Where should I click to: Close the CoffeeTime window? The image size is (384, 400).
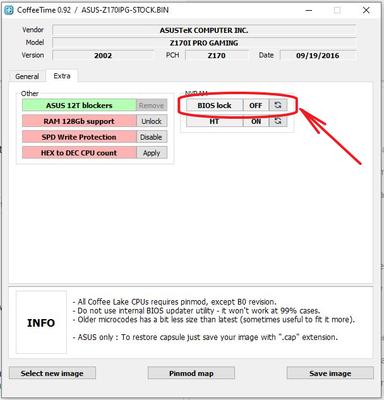click(366, 10)
